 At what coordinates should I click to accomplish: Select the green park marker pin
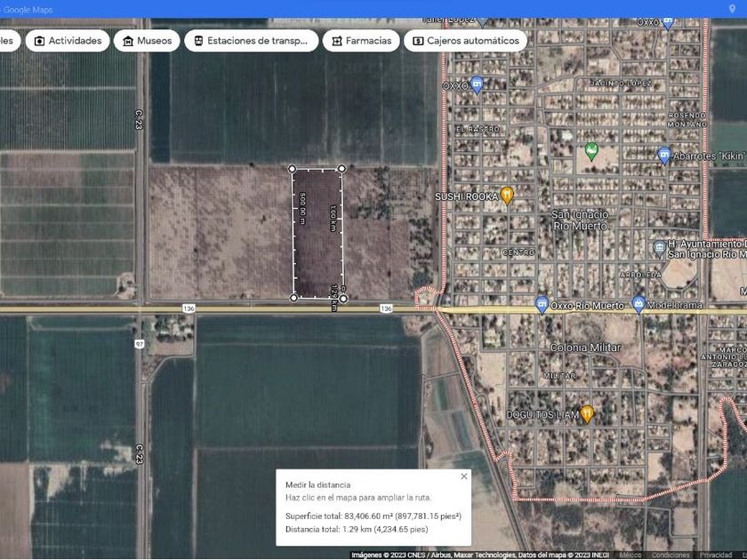pyautogui.click(x=591, y=151)
